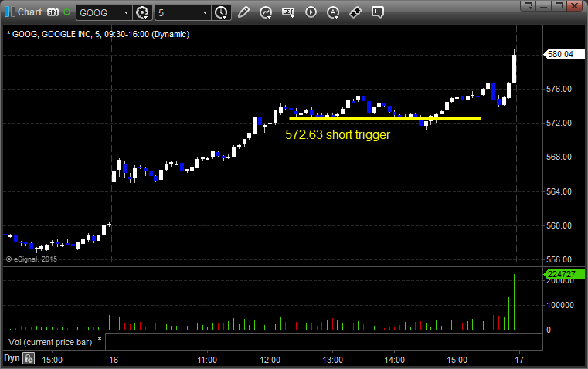The image size is (588, 369).
Task: Click the 568.00 price axis label
Action: coord(559,157)
